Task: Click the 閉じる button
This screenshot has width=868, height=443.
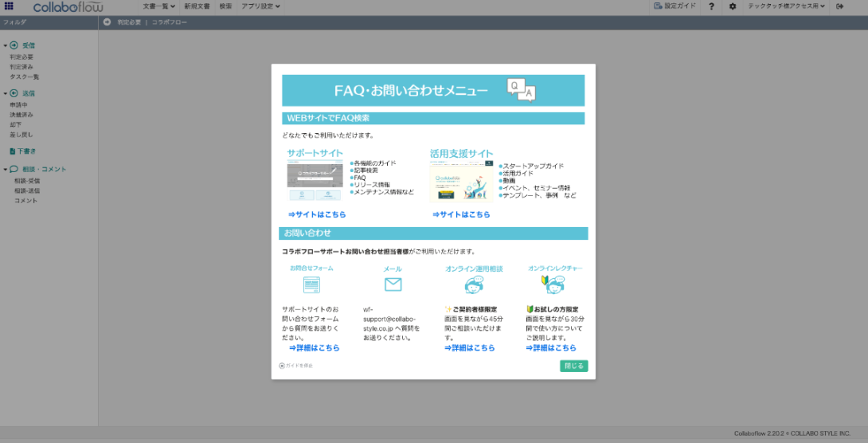Action: coord(574,366)
